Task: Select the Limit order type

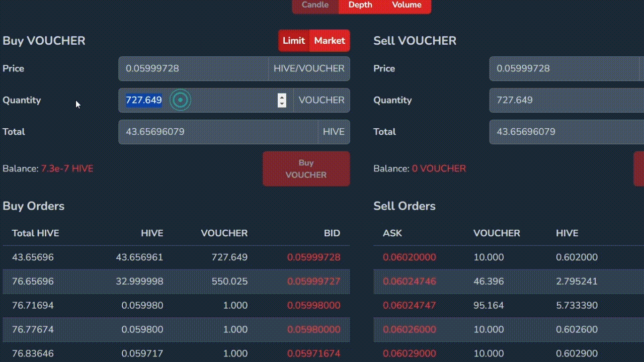Action: tap(294, 41)
